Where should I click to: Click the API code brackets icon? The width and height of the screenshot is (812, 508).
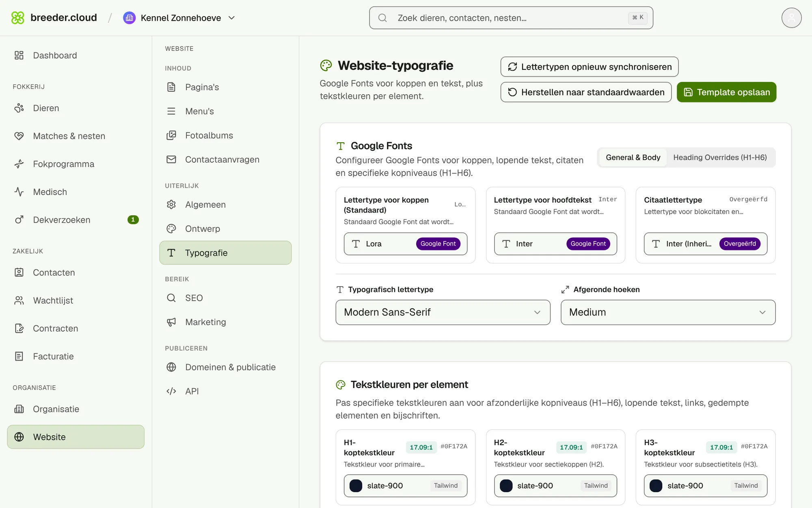[x=171, y=391]
